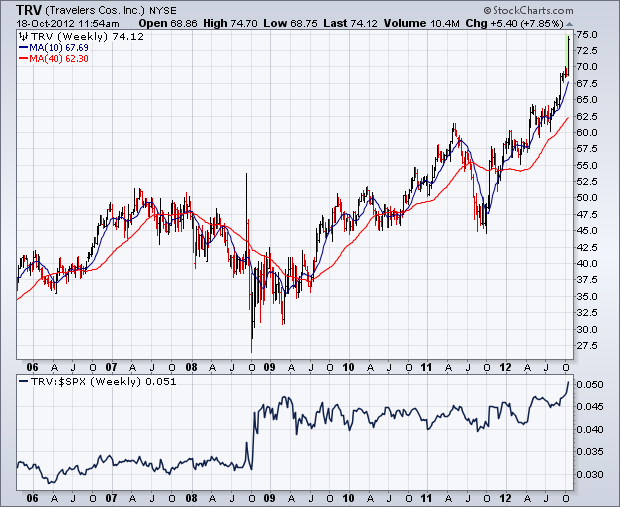
Task: Click the TRV:$SPX (Weekly) 0.051 legend text
Action: click(x=104, y=382)
